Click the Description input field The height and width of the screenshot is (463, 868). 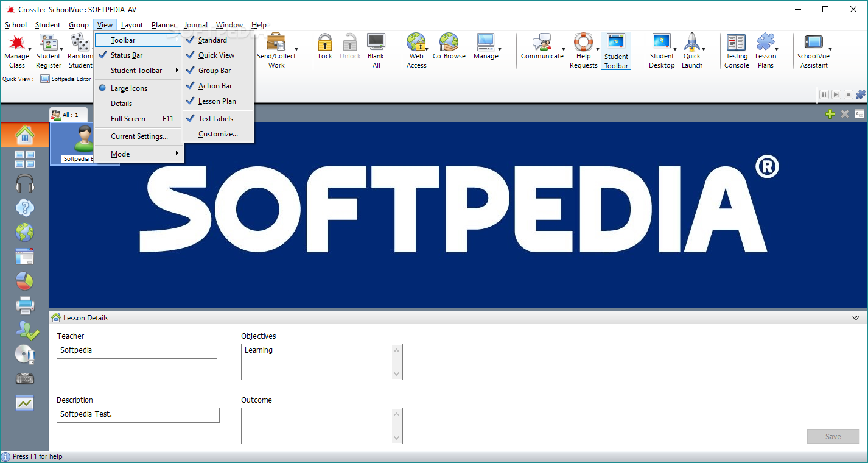pyautogui.click(x=138, y=415)
